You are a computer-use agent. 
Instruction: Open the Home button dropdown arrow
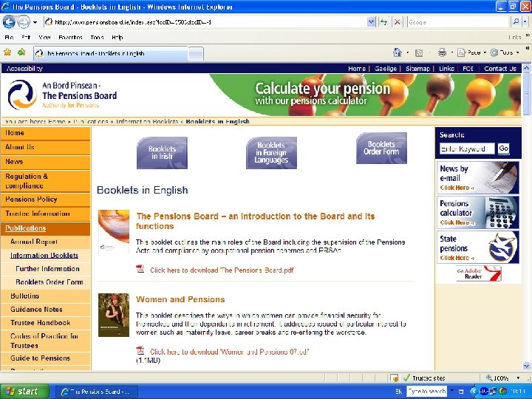(407, 53)
